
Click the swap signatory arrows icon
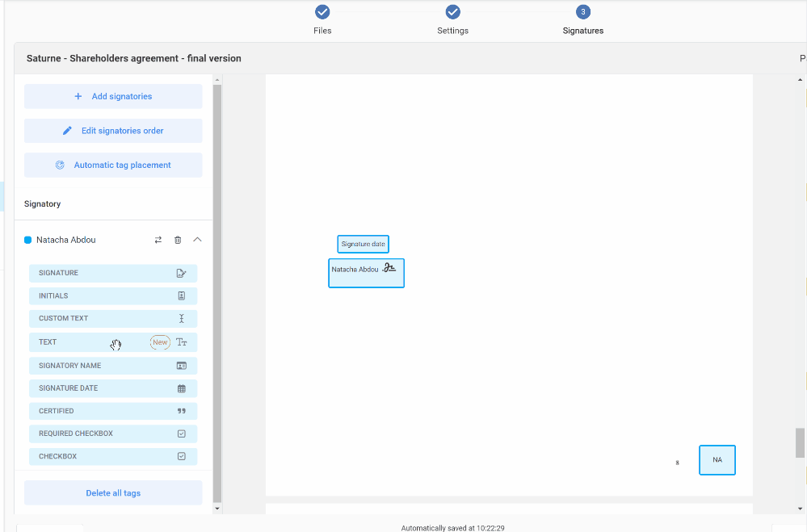tap(158, 240)
